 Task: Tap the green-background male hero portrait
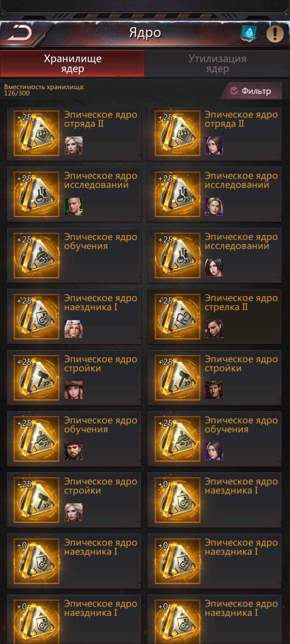(74, 207)
